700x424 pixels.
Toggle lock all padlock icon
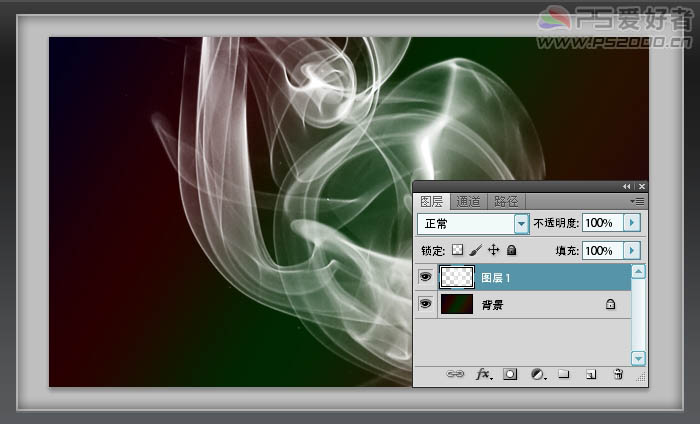click(x=511, y=250)
